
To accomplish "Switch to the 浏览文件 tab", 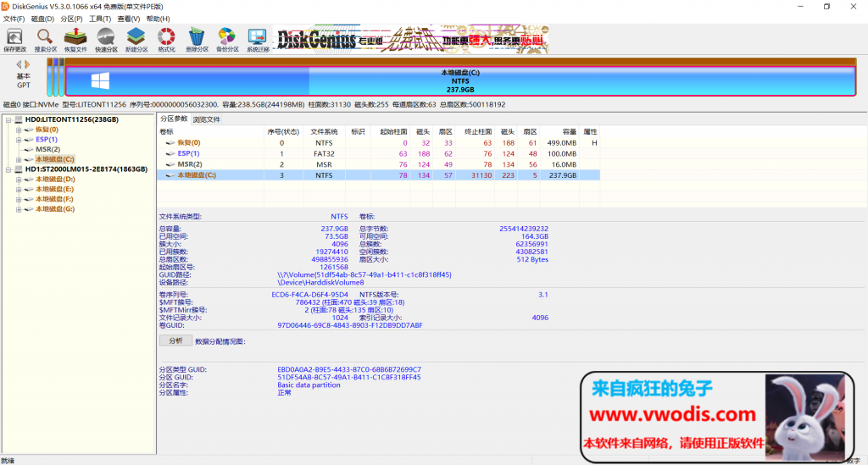I will (207, 119).
